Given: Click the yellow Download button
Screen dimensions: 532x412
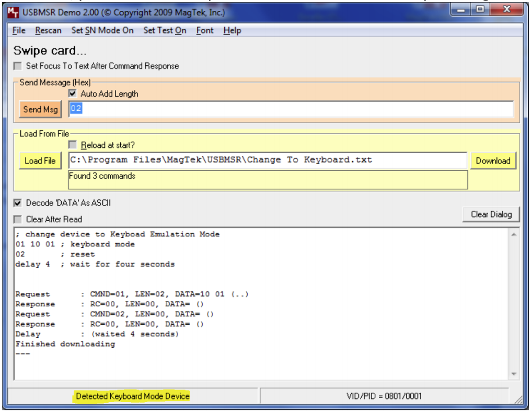Looking at the screenshot, I should (493, 161).
